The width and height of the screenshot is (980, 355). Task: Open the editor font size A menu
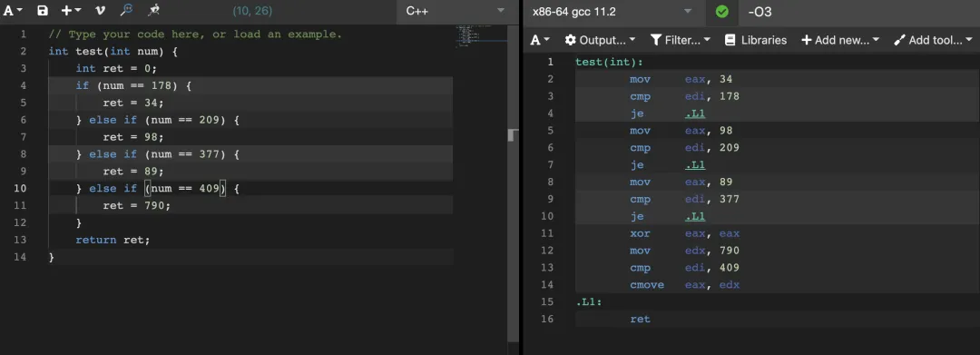[x=13, y=11]
